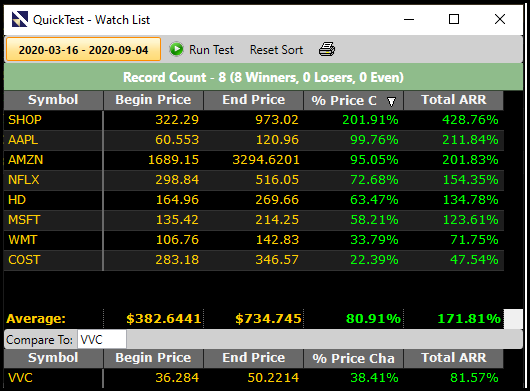Click the % Price Cha comparison header
Image resolution: width=530 pixels, height=391 pixels.
coord(354,358)
